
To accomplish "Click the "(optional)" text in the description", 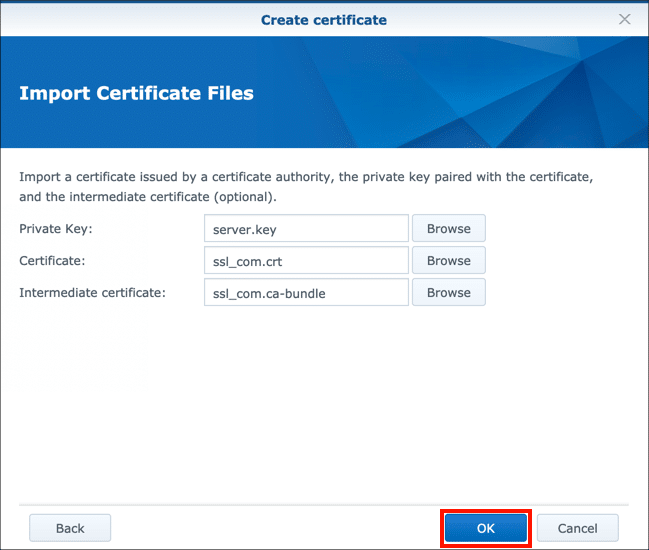I will click(242, 196).
